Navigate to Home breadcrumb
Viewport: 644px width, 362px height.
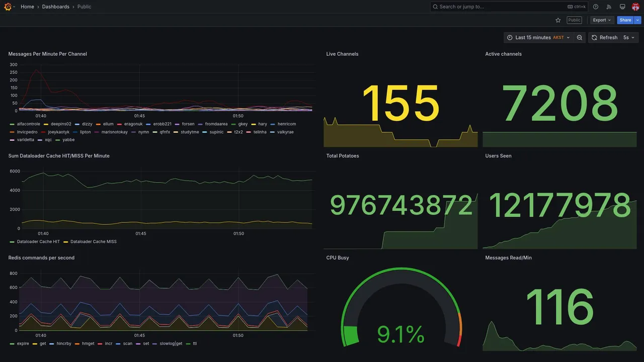(x=27, y=7)
